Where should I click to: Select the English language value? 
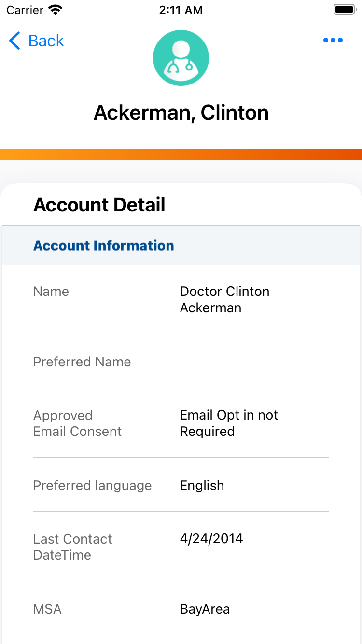pyautogui.click(x=202, y=486)
